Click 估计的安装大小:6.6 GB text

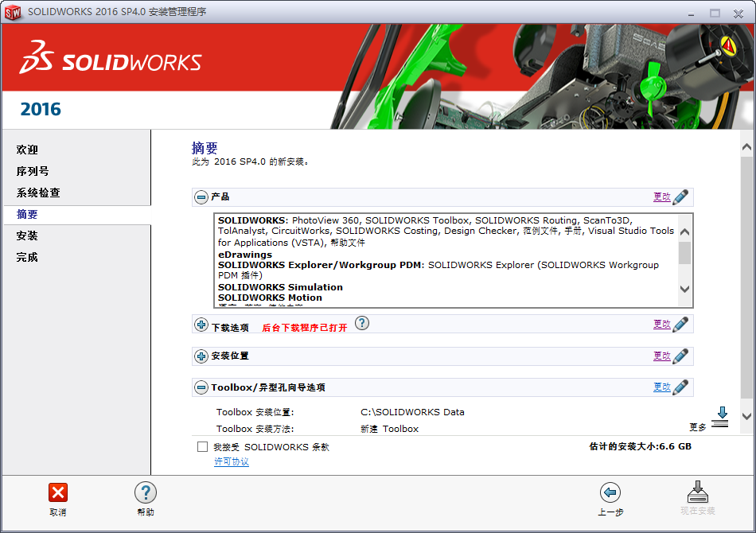[641, 446]
